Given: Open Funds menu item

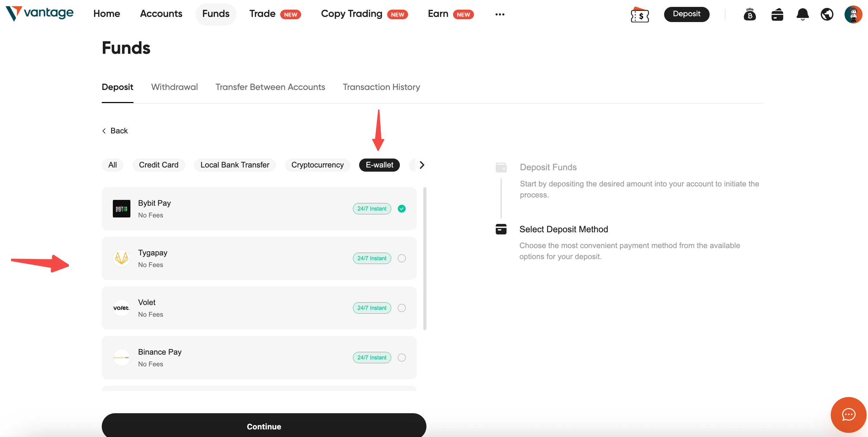Looking at the screenshot, I should click(216, 14).
